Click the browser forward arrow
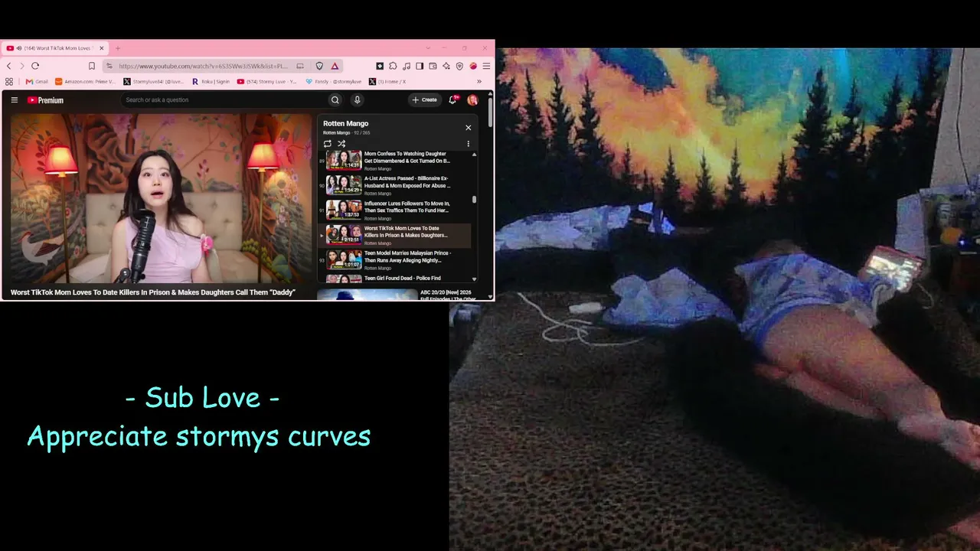This screenshot has width=980, height=551. click(21, 66)
